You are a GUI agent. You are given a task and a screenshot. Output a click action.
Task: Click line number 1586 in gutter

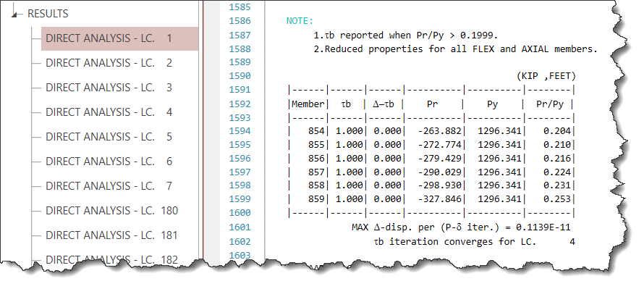(240, 21)
